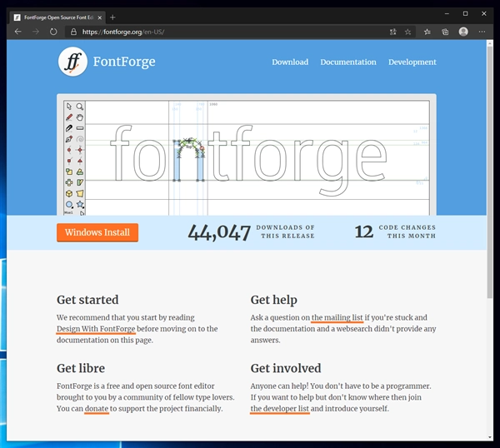Minimize the browser window
The width and height of the screenshot is (500, 448).
pyautogui.click(x=447, y=13)
